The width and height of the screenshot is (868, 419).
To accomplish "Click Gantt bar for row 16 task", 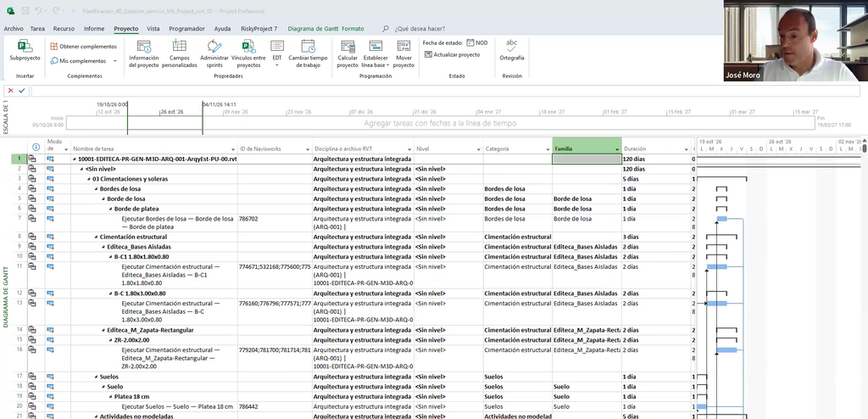I will point(726,349).
